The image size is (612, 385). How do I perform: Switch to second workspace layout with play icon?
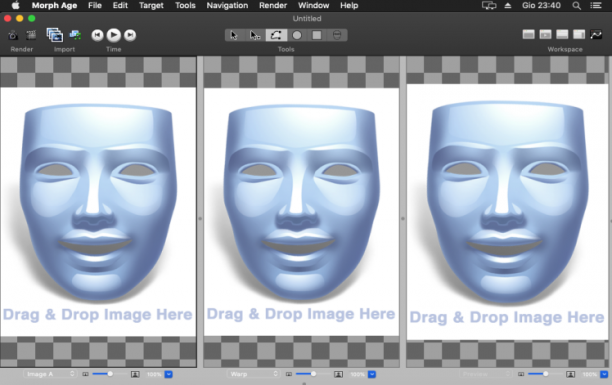545,35
